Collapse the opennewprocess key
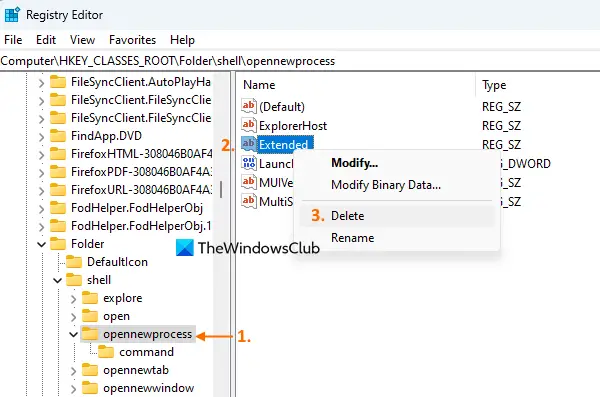The height and width of the screenshot is (397, 600). (x=73, y=335)
